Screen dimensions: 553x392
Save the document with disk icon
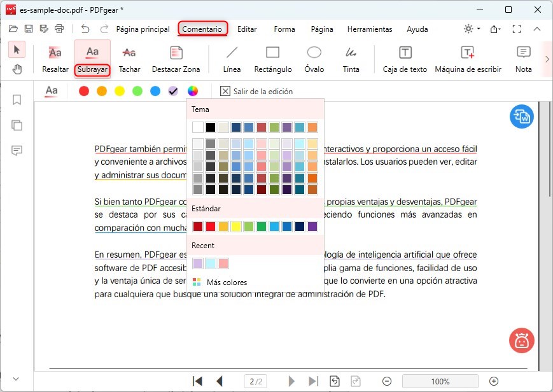(29, 29)
